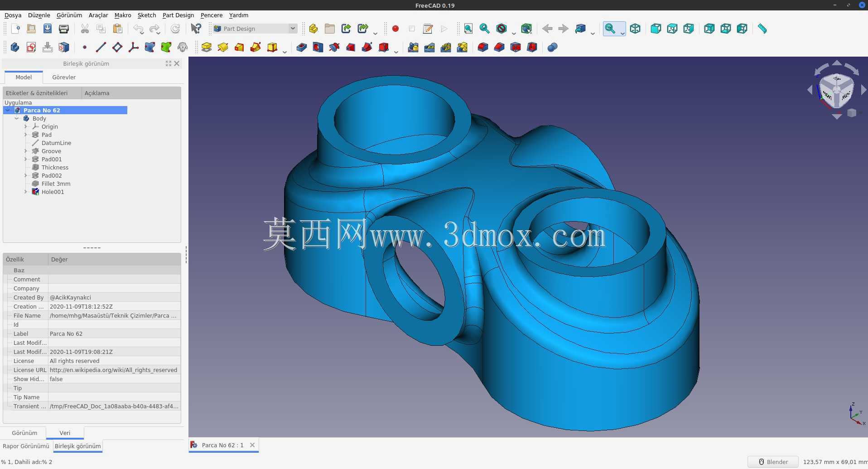This screenshot has height=469, width=868.
Task: Select the DatumLine tree item
Action: (56, 143)
